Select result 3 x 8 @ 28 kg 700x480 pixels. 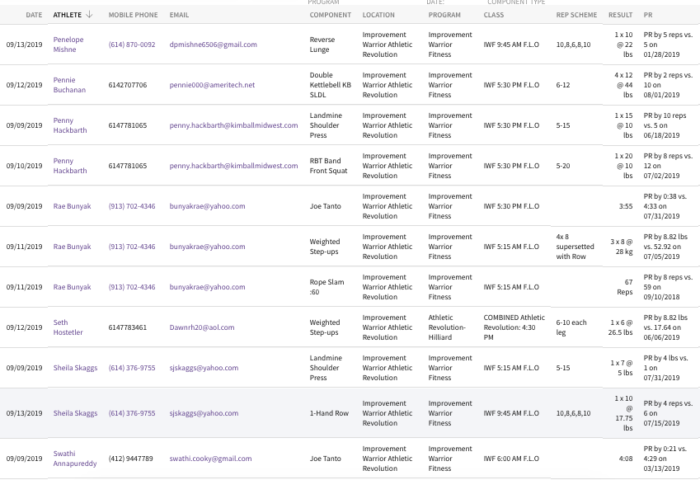(x=621, y=246)
